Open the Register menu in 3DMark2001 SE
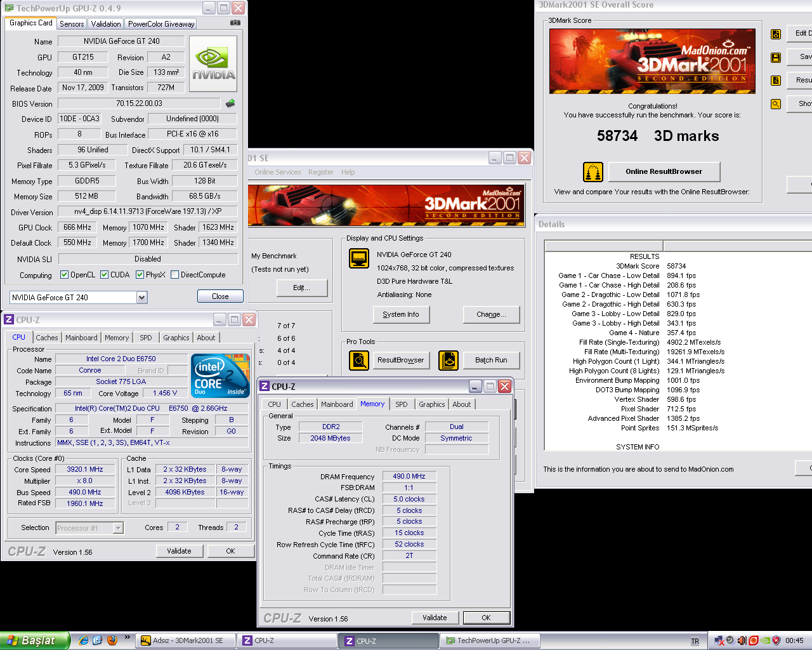The width and height of the screenshot is (812, 650). [x=321, y=172]
